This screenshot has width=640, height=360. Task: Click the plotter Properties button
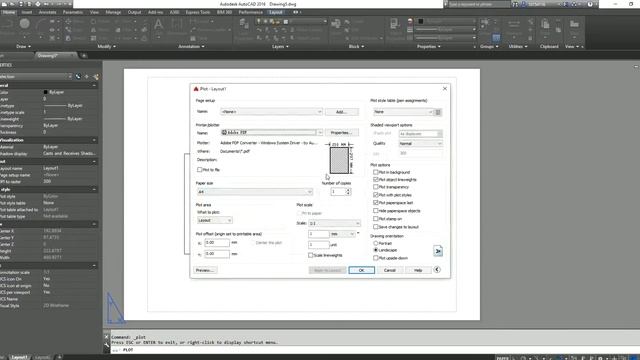[342, 133]
